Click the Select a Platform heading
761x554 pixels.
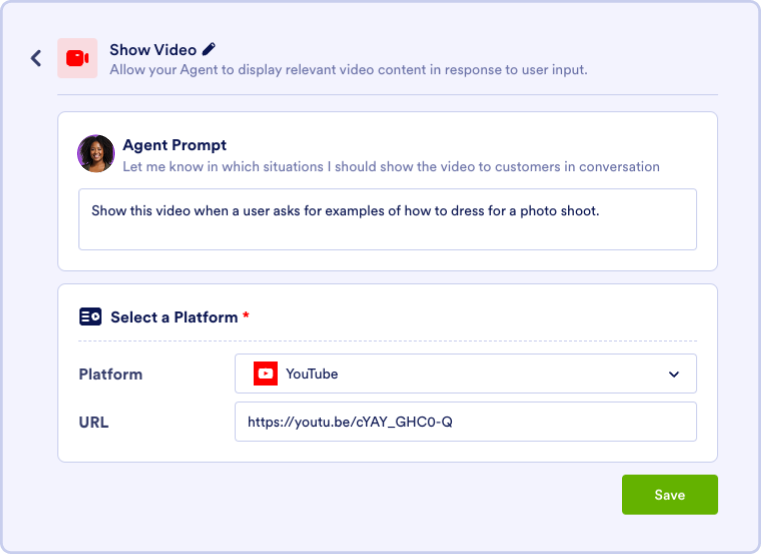click(x=174, y=317)
